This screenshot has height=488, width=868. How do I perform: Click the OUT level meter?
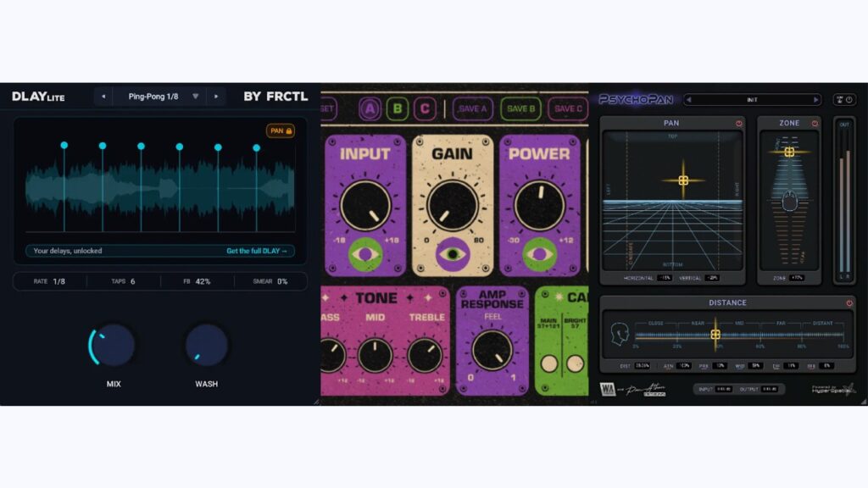[844, 202]
